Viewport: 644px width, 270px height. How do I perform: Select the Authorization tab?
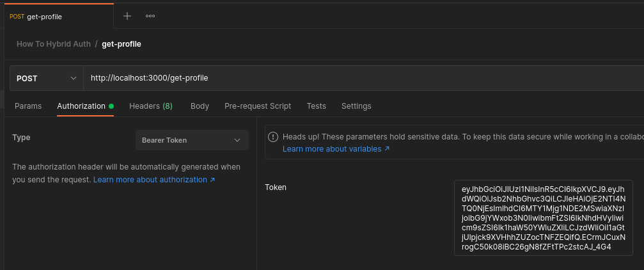[81, 106]
